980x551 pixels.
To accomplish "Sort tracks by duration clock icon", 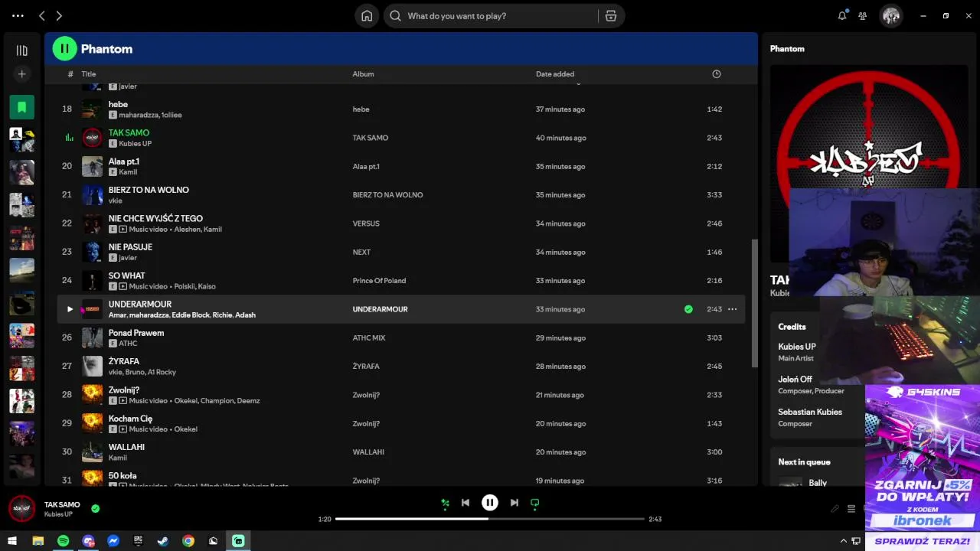I will [717, 74].
